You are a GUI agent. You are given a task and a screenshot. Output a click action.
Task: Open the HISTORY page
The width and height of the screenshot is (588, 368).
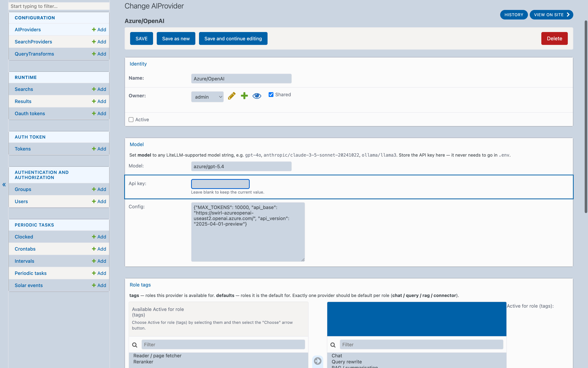514,15
